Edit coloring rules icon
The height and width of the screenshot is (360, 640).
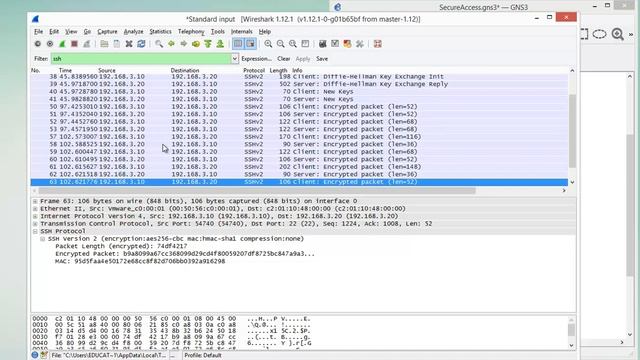(x=347, y=44)
